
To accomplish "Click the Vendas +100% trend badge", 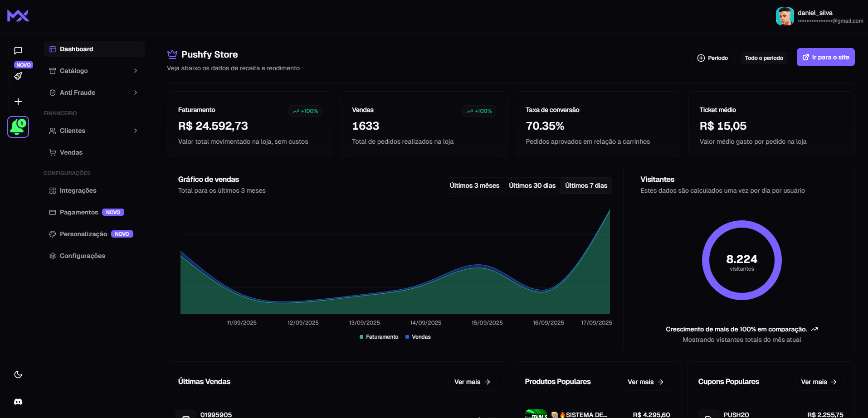I will [x=479, y=111].
